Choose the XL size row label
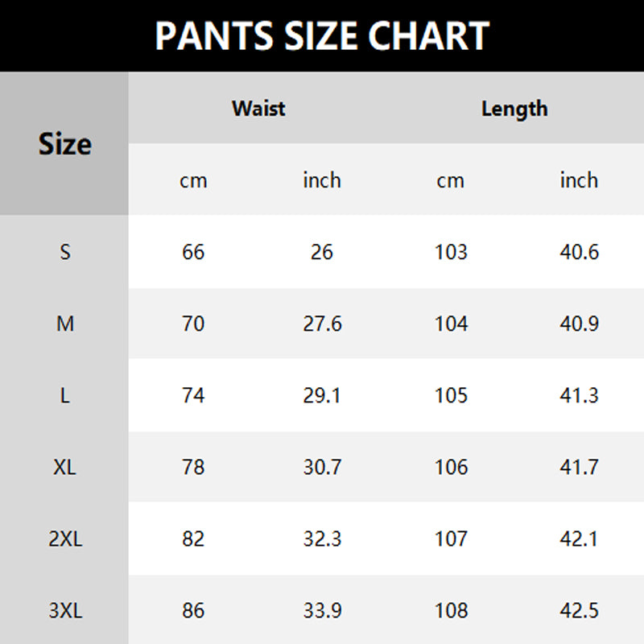 coord(65,467)
